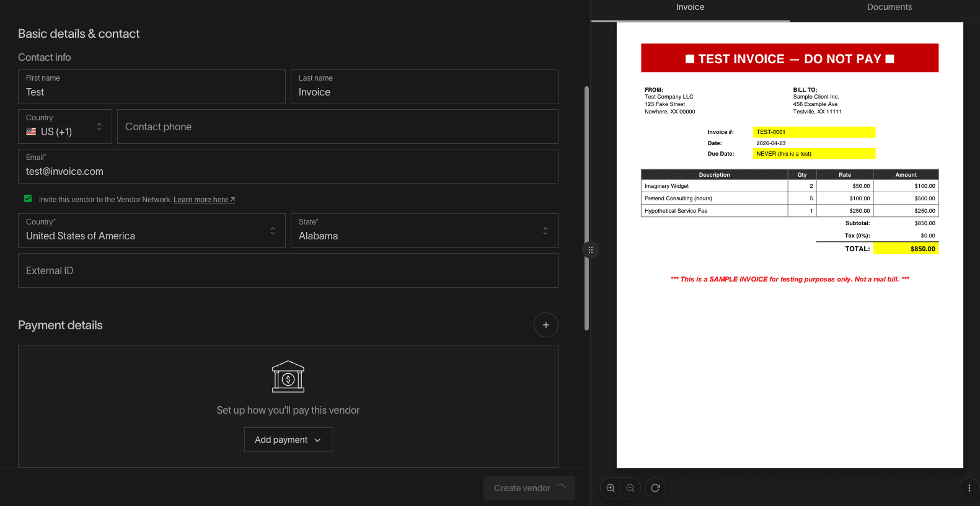Uncheck Invite this vendor to Vendor Network
Image resolution: width=980 pixels, height=506 pixels.
coord(28,198)
